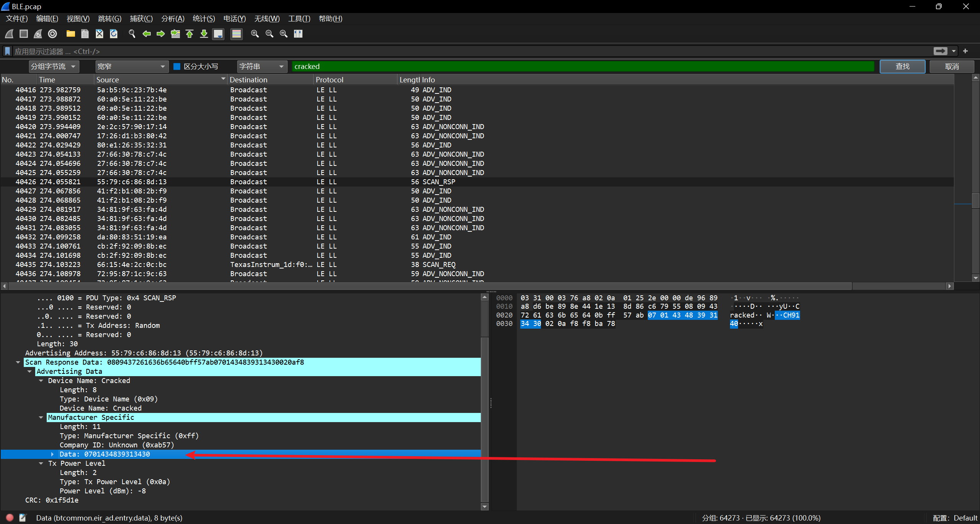This screenshot has width=980, height=524.
Task: Click the resize columns icon
Action: (x=298, y=34)
